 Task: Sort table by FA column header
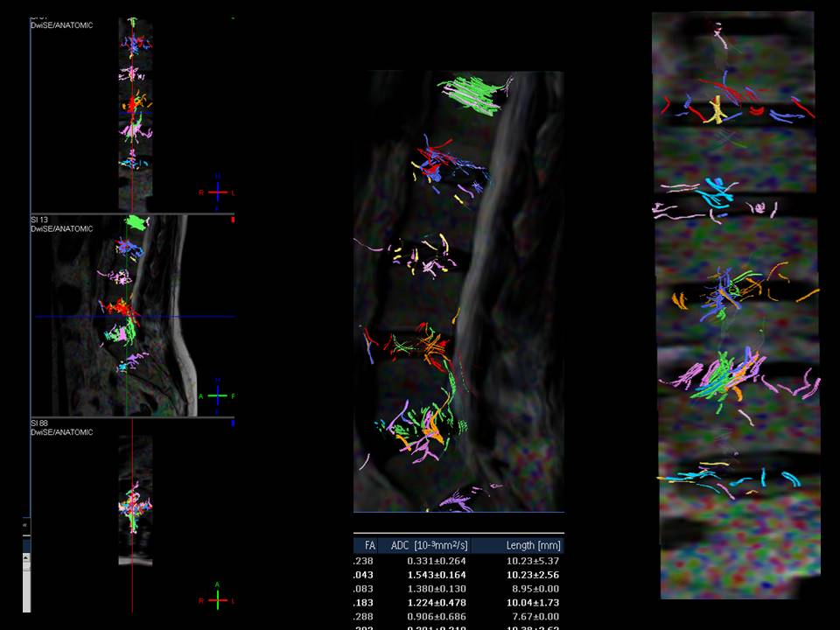[x=369, y=545]
